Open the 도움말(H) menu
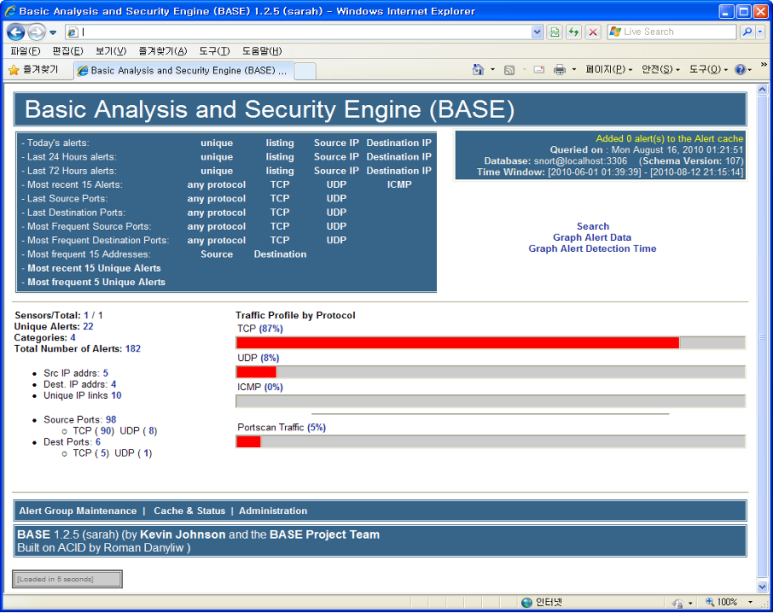Screen dimensions: 773x613 point(262,51)
